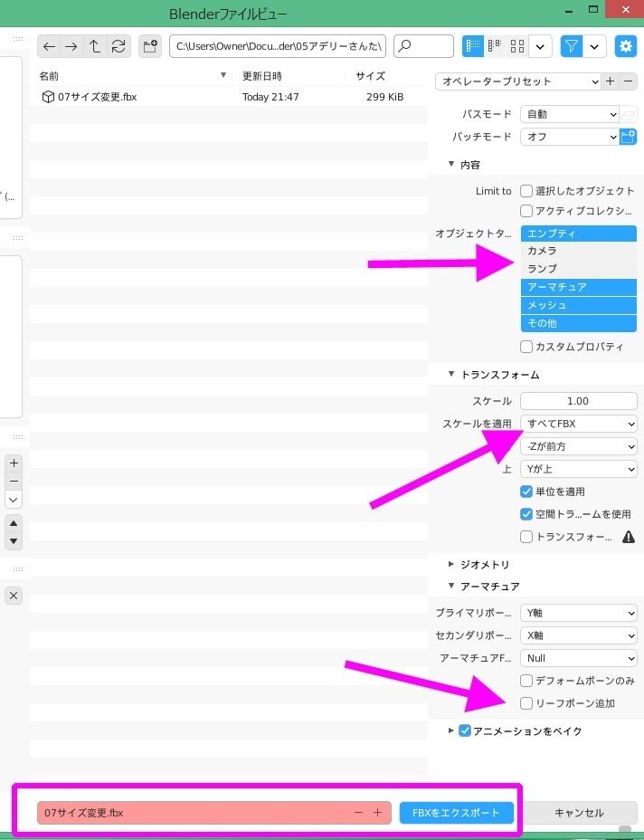Open the secondary bone axis X軸 dropdown
This screenshot has width=644, height=840.
pos(579,635)
